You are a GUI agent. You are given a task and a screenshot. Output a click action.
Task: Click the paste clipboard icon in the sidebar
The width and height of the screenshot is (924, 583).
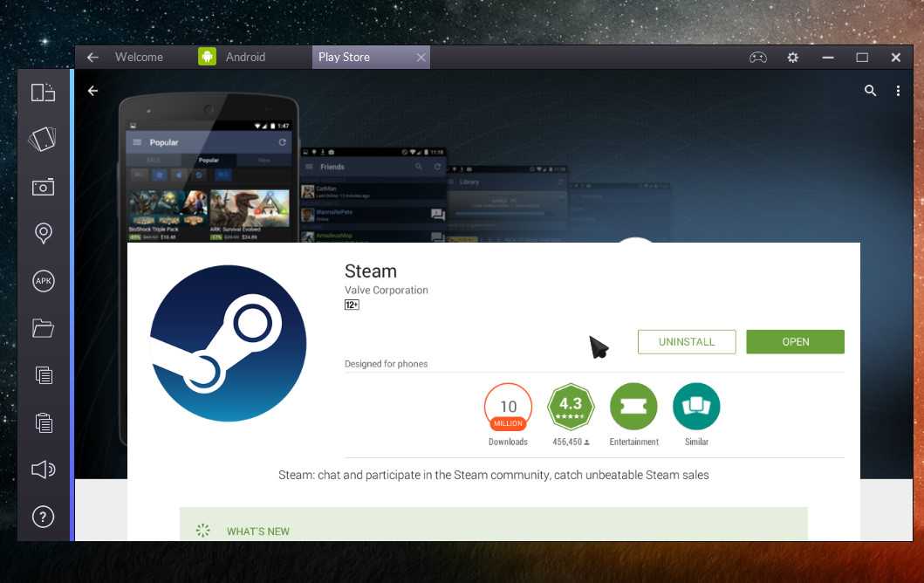coord(44,422)
